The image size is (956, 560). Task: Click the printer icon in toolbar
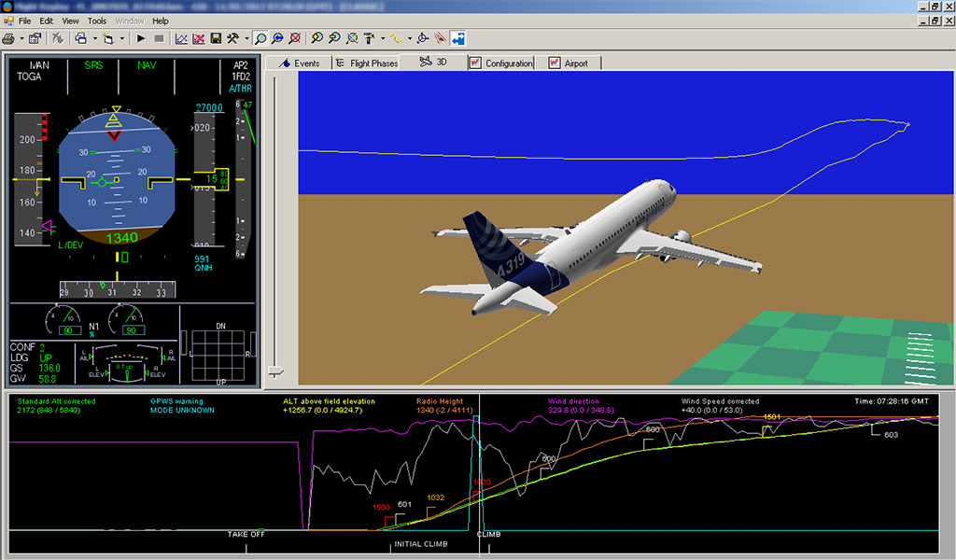pos(8,39)
